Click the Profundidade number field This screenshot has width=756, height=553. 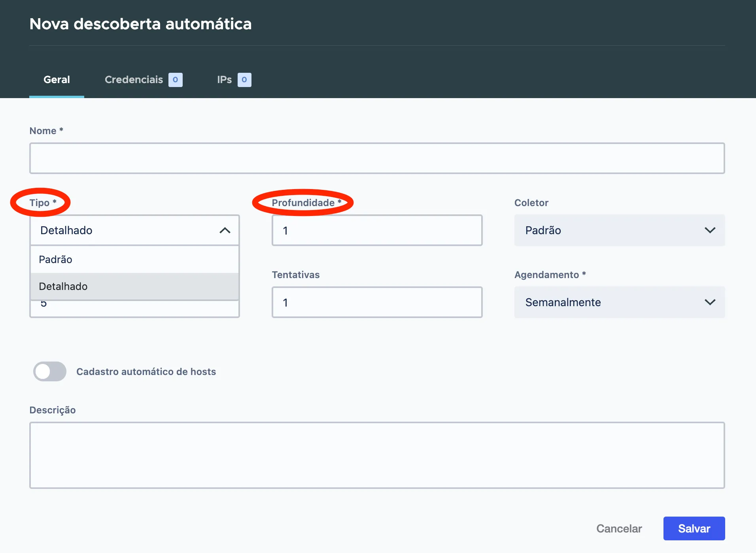377,230
